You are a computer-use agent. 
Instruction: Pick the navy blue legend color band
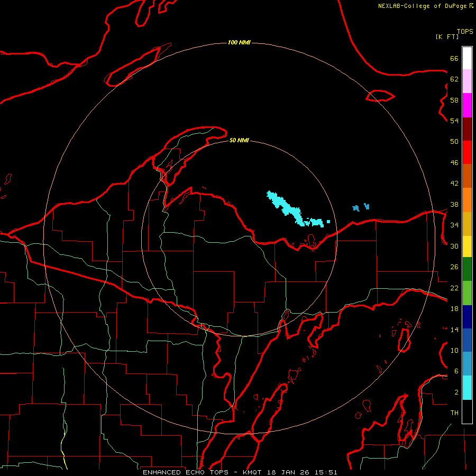click(x=467, y=317)
